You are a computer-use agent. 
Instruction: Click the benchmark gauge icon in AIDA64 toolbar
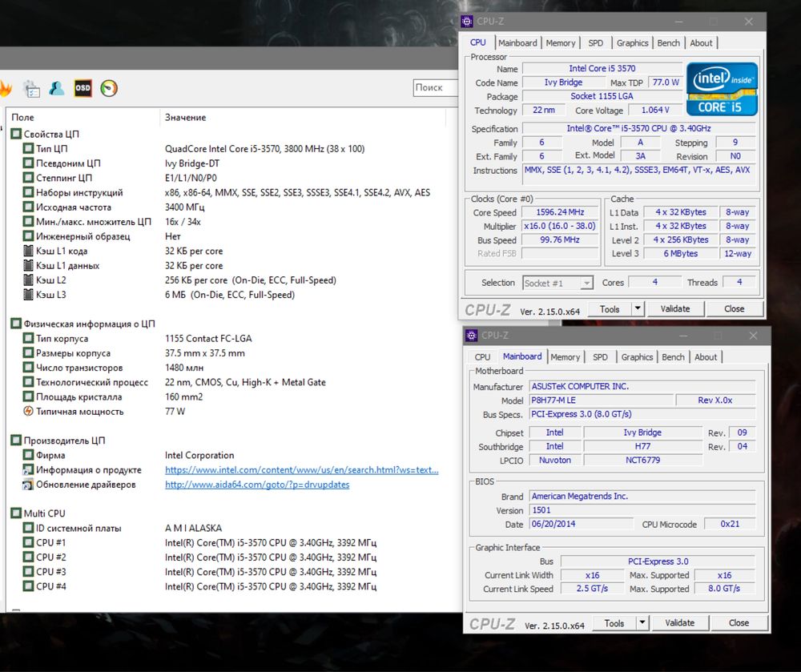109,88
